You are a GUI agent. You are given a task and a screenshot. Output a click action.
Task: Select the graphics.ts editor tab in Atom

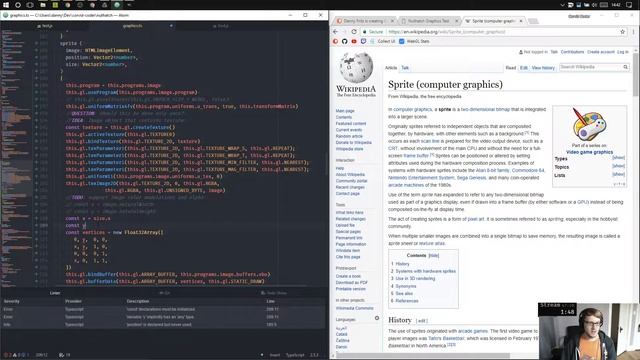point(133,26)
